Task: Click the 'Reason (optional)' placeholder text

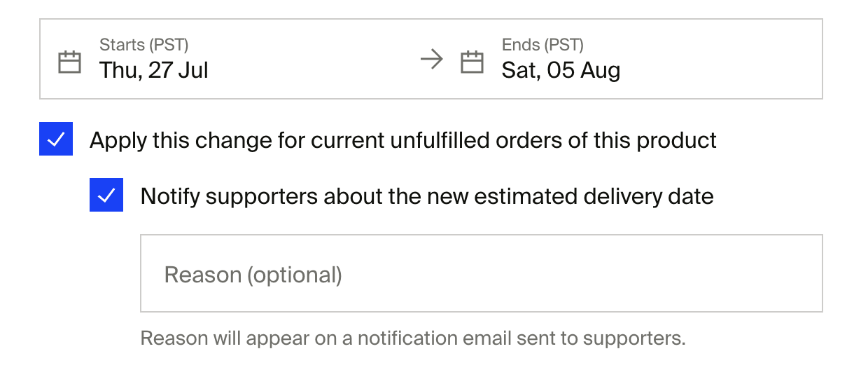Action: point(253,275)
